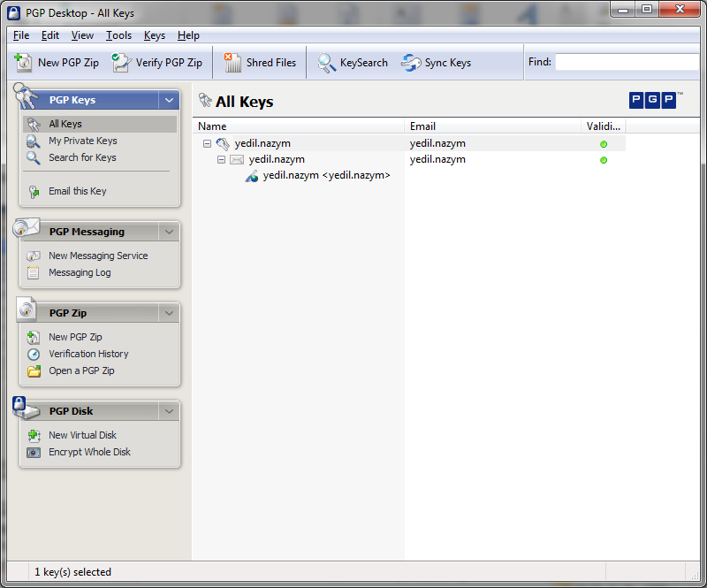Image resolution: width=707 pixels, height=588 pixels.
Task: Click the Search for Keys link
Action: point(82,157)
